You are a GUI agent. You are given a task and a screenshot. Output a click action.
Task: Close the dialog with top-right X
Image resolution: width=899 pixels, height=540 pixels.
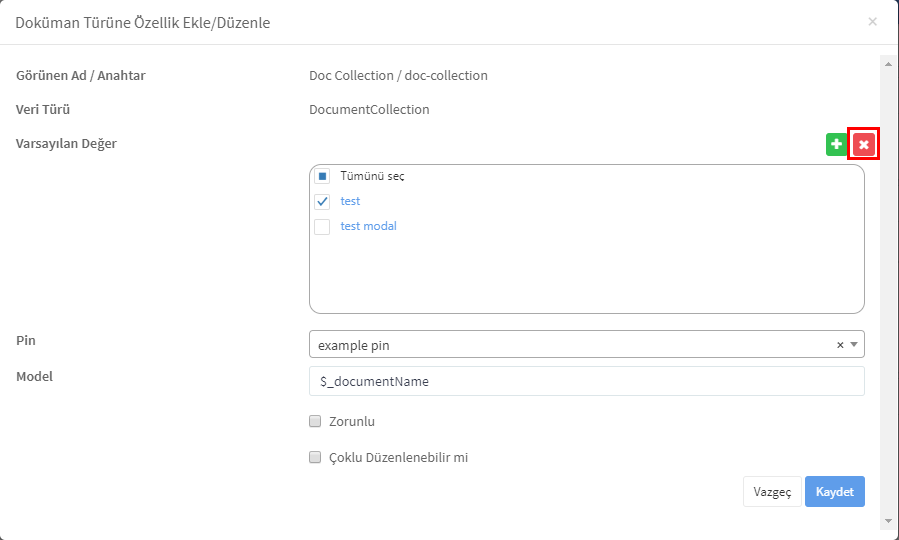[x=873, y=22]
